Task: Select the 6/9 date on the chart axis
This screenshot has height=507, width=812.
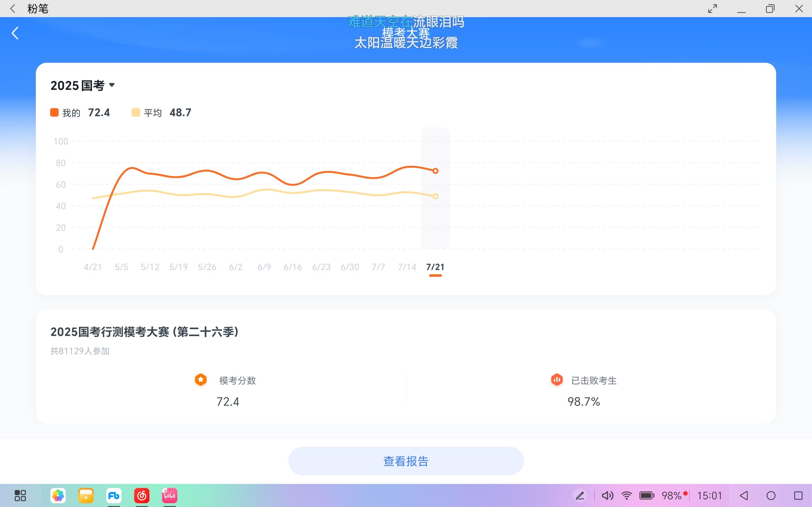Action: (x=264, y=267)
